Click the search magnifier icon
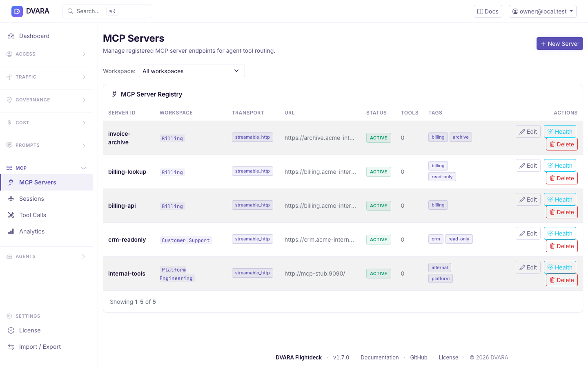 [70, 11]
